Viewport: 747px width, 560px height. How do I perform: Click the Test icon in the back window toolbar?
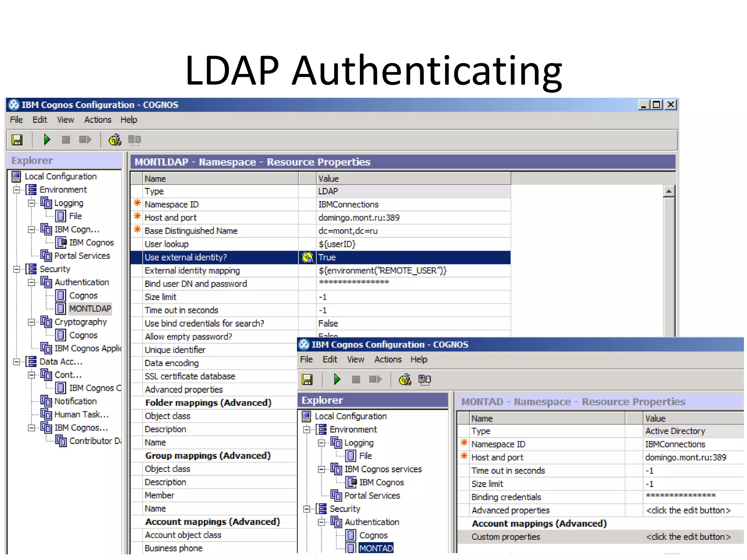coord(115,140)
